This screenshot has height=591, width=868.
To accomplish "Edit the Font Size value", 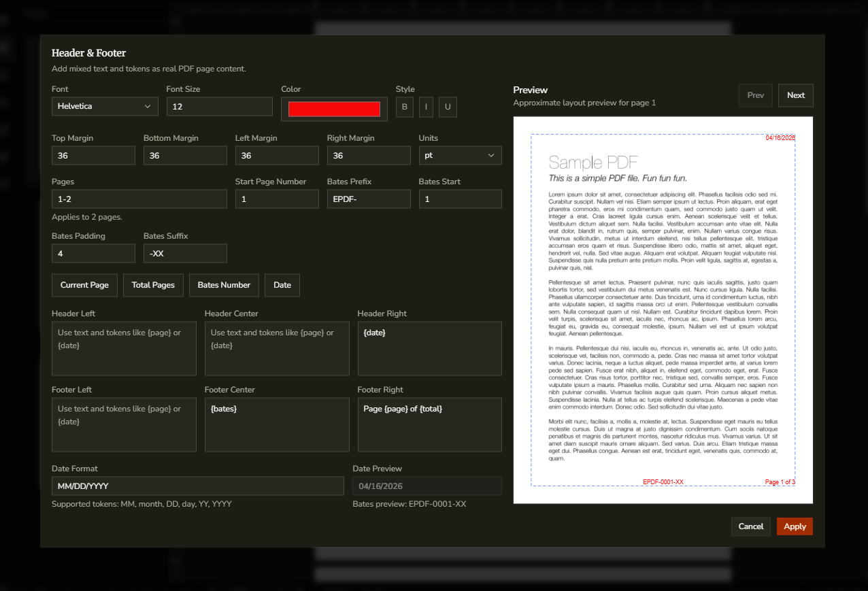I will pyautogui.click(x=219, y=106).
